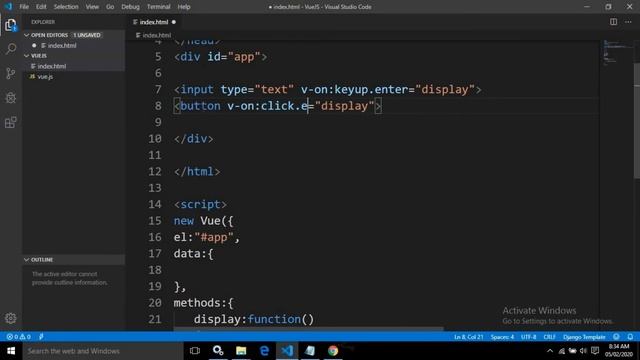Click Django Template language mode
This screenshot has width=640, height=360.
(584, 337)
